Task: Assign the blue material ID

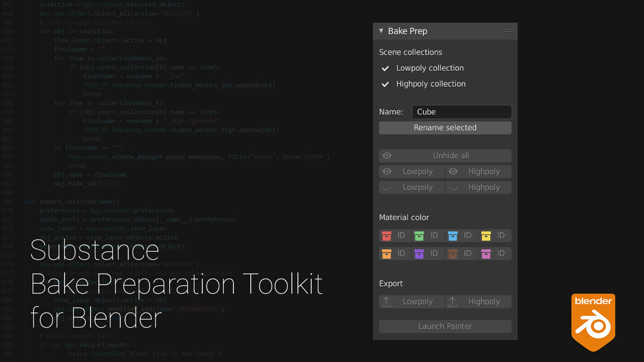Action: pos(462,236)
